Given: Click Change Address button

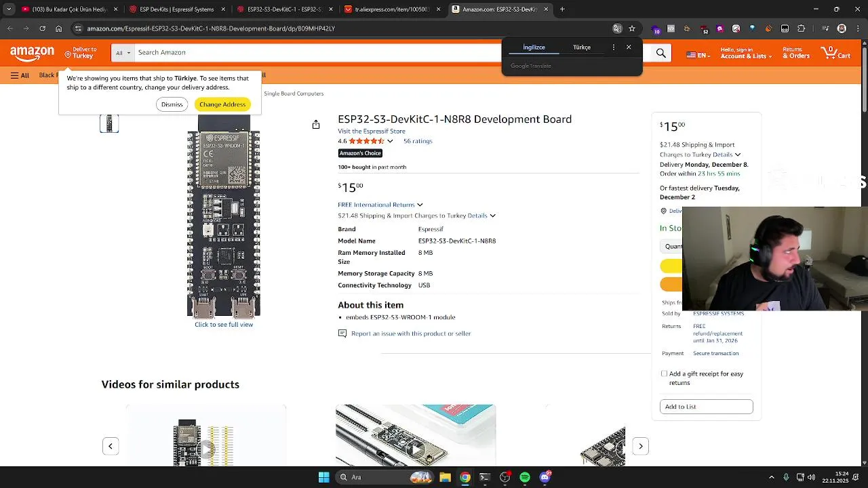Looking at the screenshot, I should pos(222,104).
